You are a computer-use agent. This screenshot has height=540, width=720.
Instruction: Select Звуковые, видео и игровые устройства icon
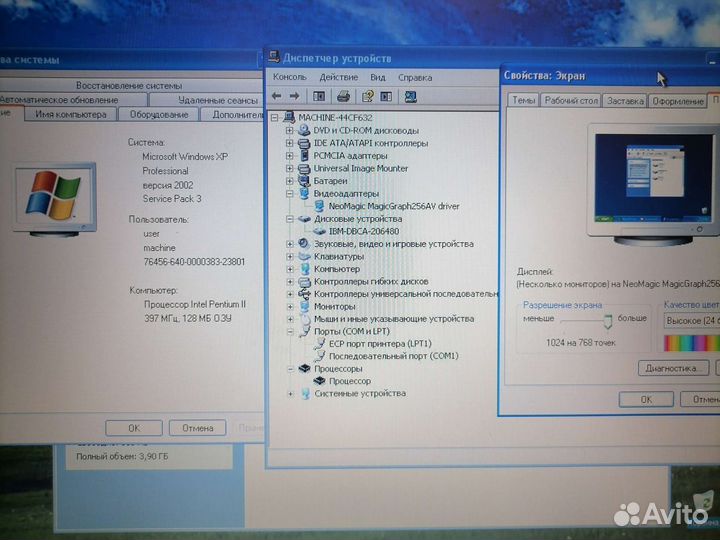[304, 244]
